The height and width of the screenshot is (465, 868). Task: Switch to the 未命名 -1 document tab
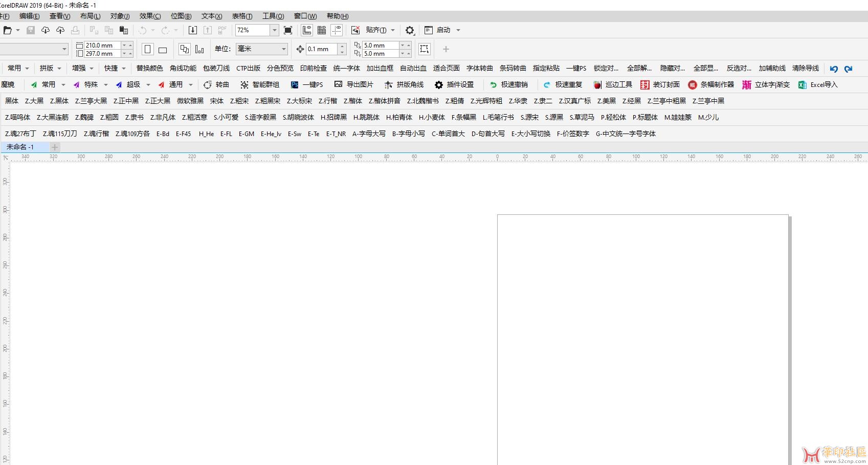20,147
